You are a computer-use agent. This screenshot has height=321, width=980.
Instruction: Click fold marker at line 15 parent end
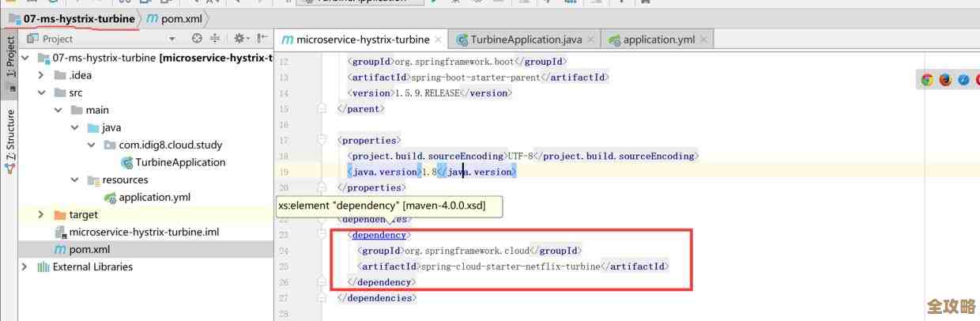[322, 108]
